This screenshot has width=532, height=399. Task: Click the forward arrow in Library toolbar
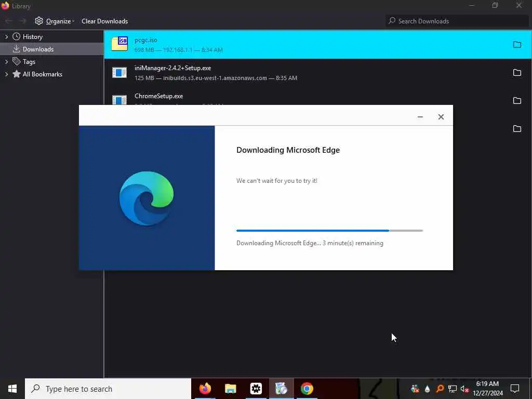pyautogui.click(x=23, y=21)
